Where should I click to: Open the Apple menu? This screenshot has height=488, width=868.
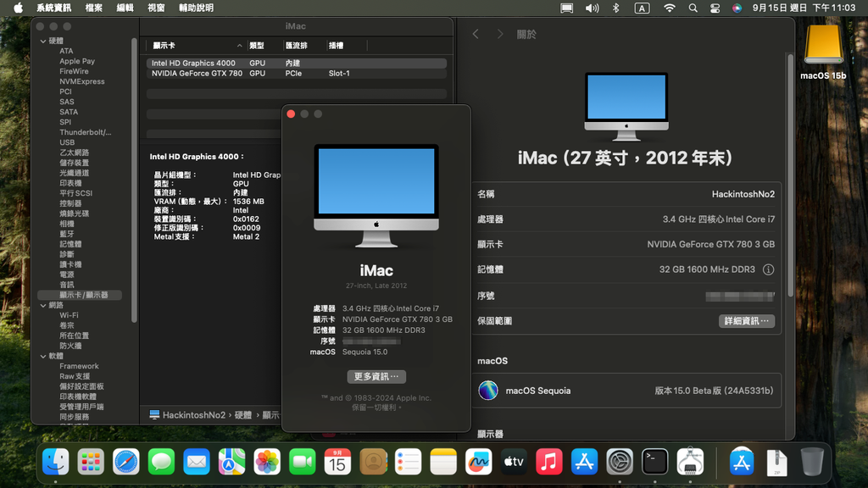(19, 8)
